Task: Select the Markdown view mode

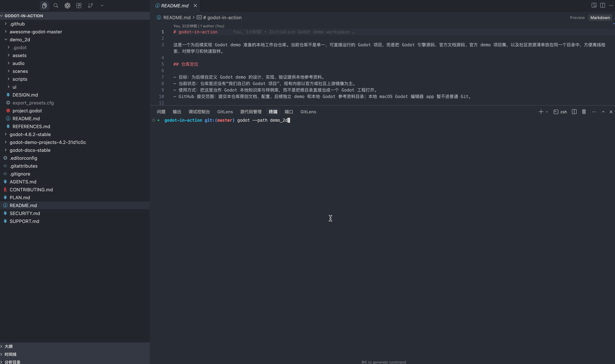Action: (600, 18)
